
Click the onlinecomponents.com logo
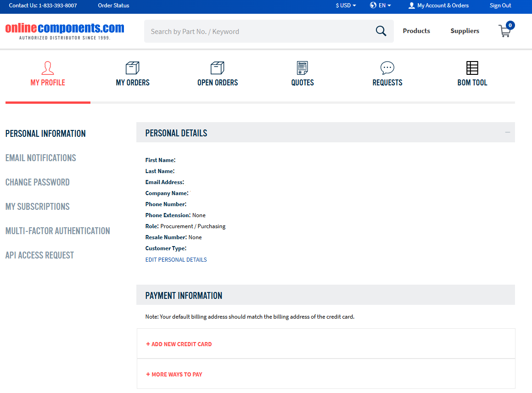tap(65, 28)
